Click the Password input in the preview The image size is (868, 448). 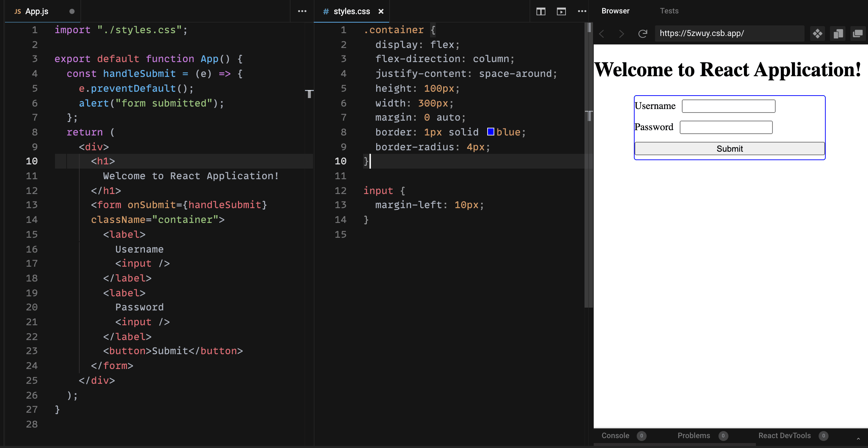coord(726,127)
